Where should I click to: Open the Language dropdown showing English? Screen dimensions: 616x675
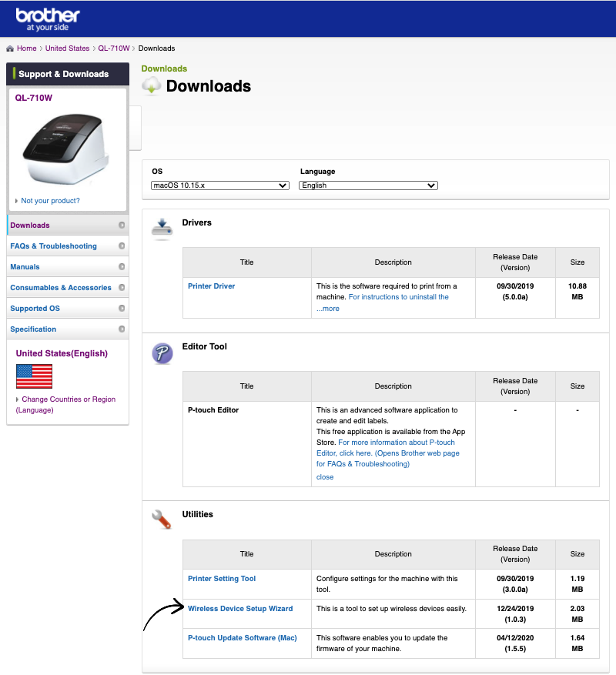point(368,185)
